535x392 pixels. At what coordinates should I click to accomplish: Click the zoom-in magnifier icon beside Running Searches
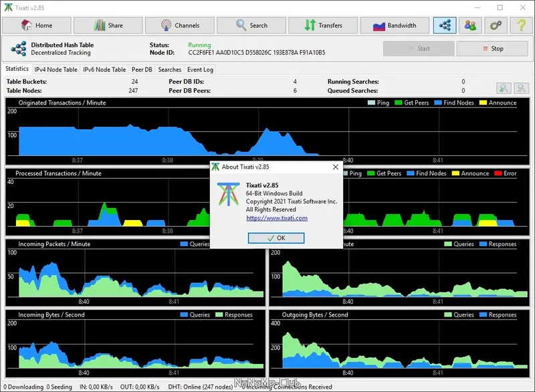[504, 88]
